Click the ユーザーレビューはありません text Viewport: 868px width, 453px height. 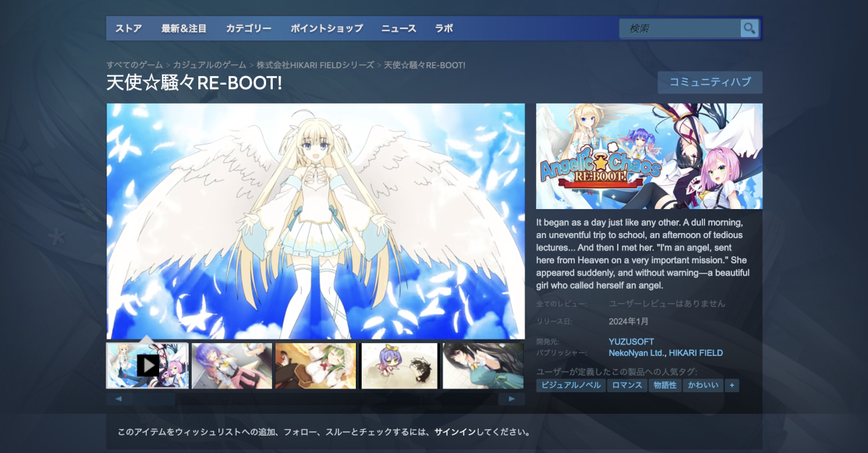click(667, 304)
